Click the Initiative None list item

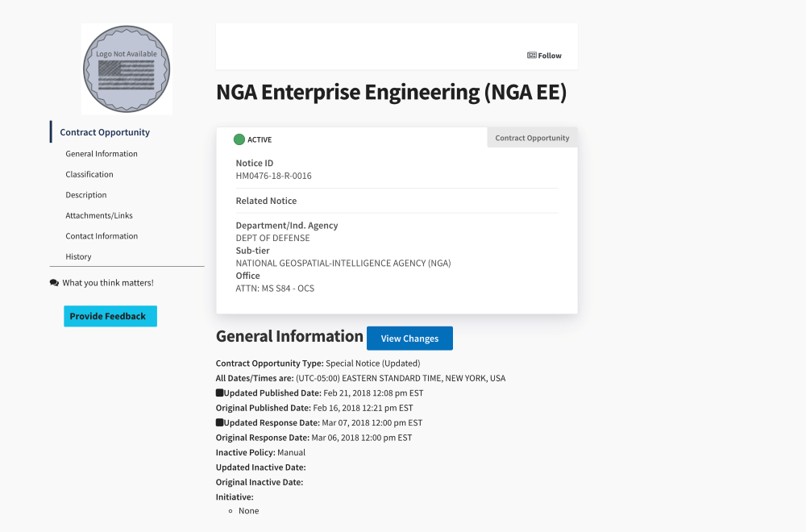coord(249,511)
